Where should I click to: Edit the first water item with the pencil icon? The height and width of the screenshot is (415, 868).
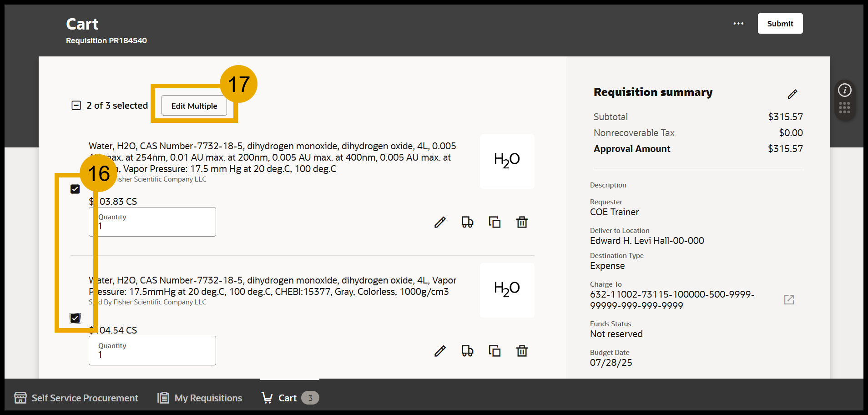[439, 222]
